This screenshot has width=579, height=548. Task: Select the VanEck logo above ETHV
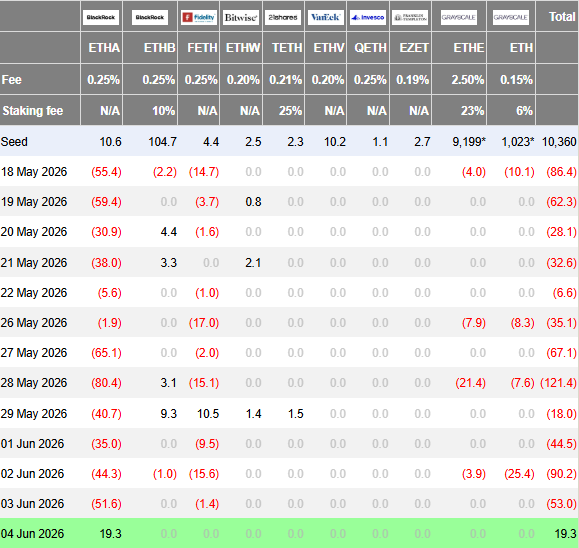pos(325,17)
